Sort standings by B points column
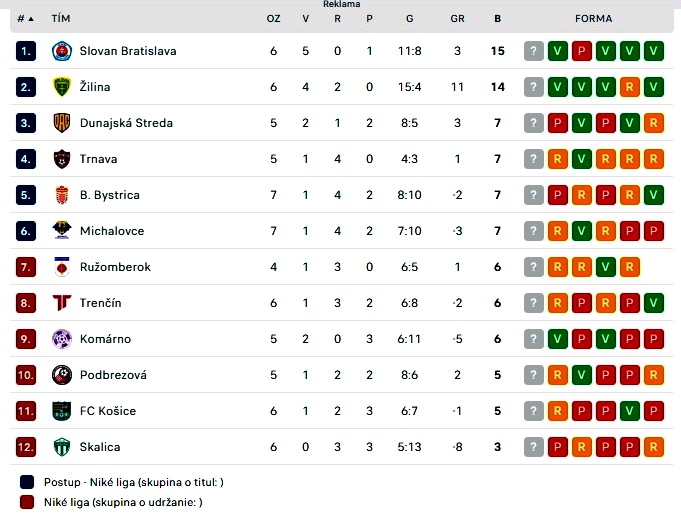 point(498,19)
